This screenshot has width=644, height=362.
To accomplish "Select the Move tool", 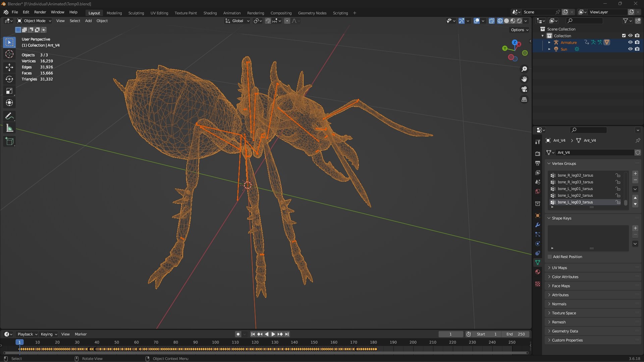I will tap(9, 67).
